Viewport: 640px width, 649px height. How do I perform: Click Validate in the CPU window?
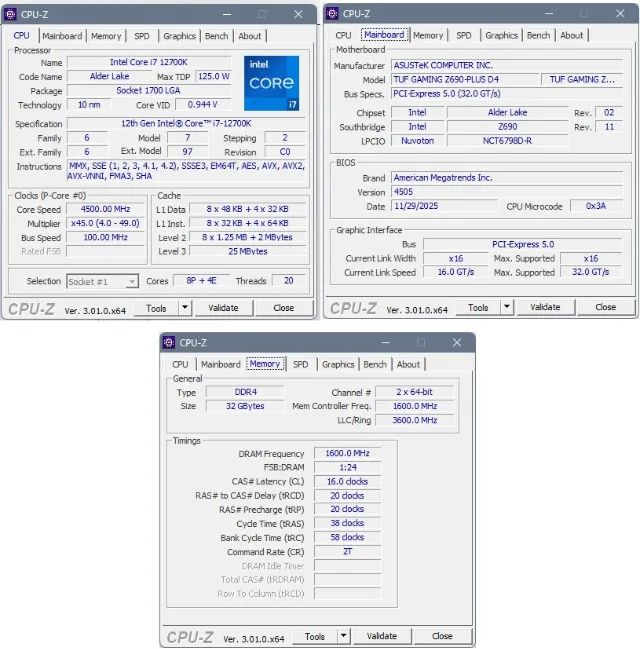(x=223, y=308)
